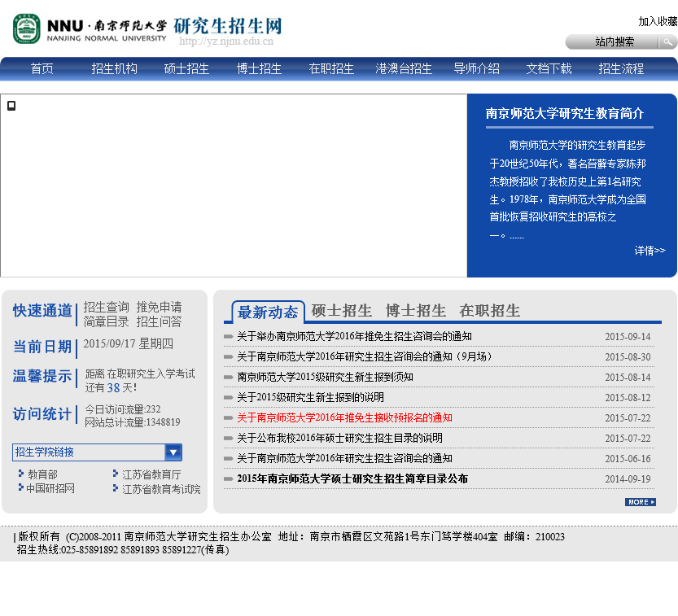Open 招生问答 quick link

click(160, 321)
